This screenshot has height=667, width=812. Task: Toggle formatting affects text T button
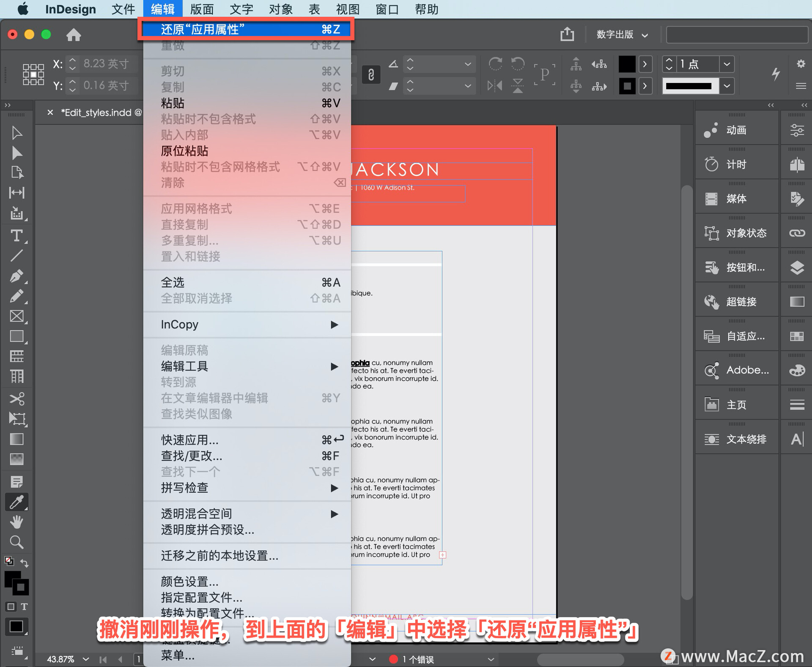(x=25, y=607)
